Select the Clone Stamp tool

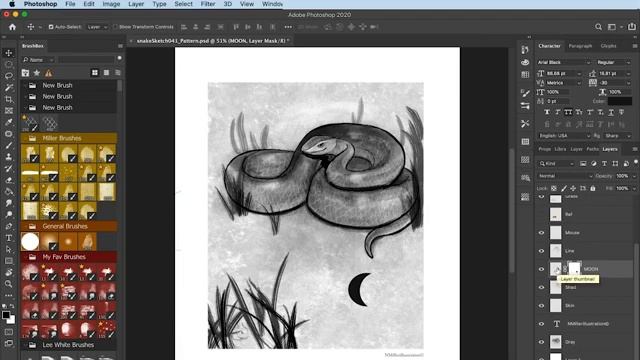[9, 157]
